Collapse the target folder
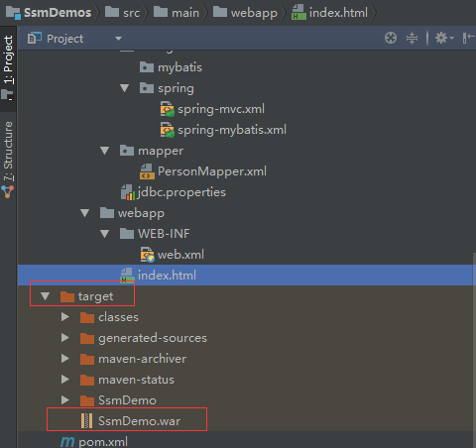 coord(46,296)
